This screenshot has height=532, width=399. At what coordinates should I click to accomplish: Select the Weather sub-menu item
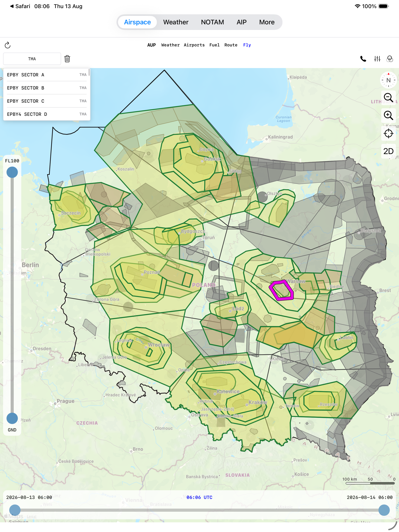[170, 45]
